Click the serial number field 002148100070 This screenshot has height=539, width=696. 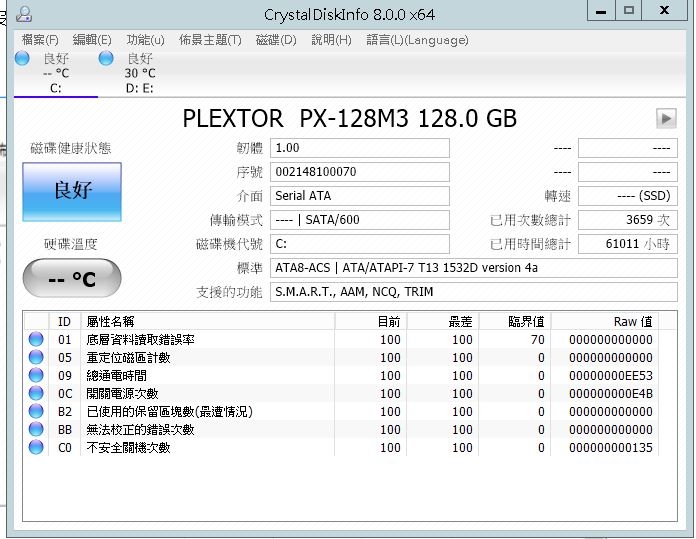(x=360, y=172)
